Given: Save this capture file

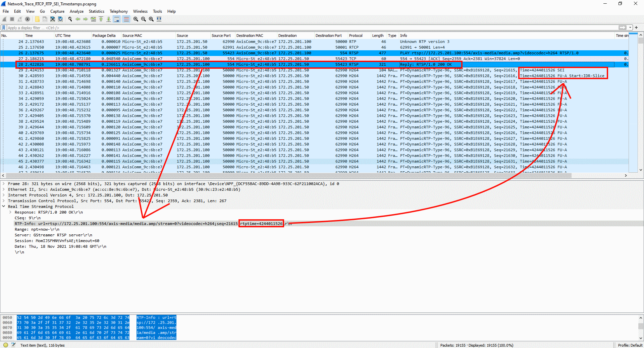Looking at the screenshot, I should pos(45,19).
